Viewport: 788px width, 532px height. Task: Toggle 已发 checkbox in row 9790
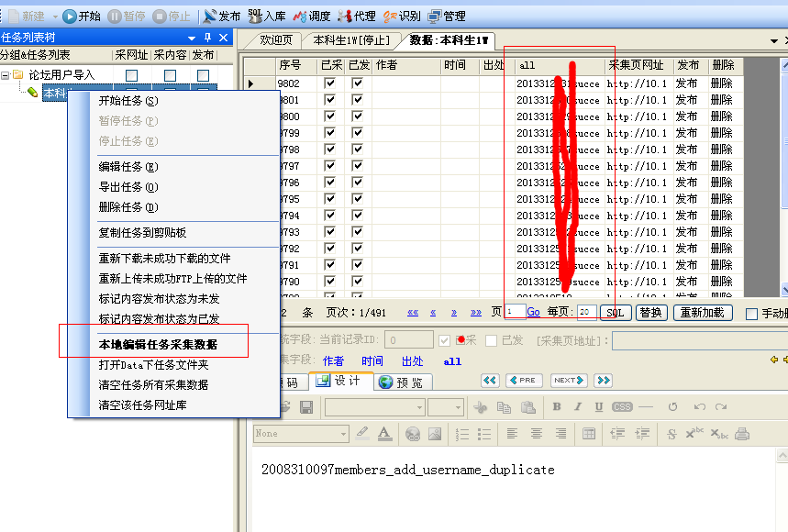coord(358,282)
